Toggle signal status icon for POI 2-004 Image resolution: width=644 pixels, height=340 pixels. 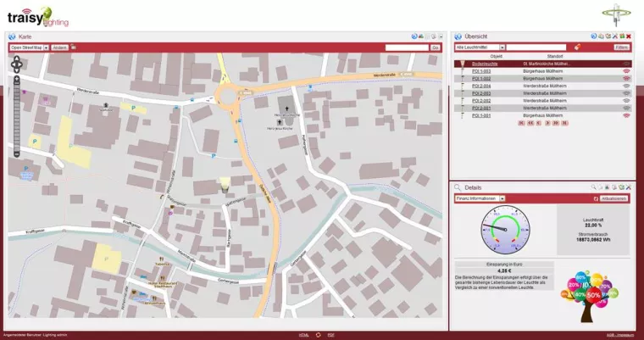click(626, 86)
